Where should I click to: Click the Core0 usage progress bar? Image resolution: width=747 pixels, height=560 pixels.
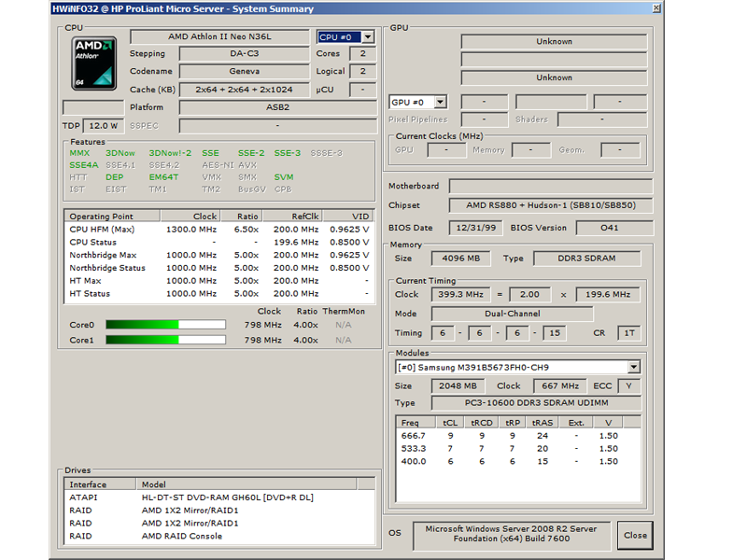pos(165,325)
